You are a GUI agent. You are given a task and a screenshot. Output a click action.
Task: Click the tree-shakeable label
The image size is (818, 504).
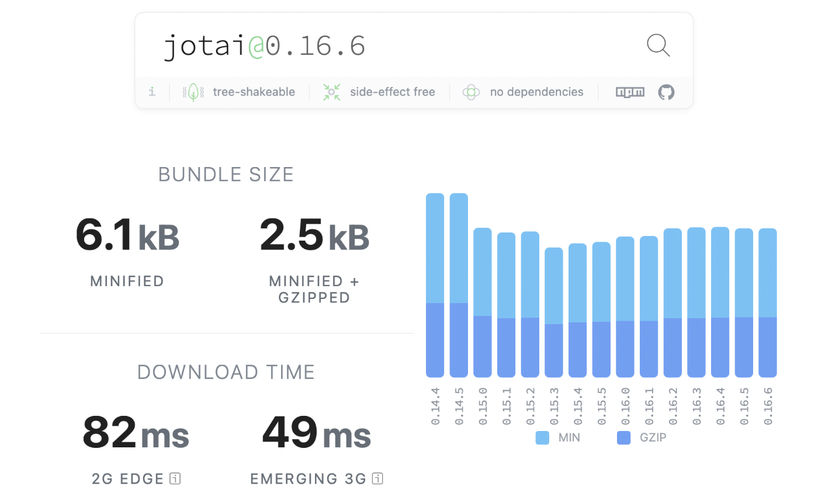point(254,92)
